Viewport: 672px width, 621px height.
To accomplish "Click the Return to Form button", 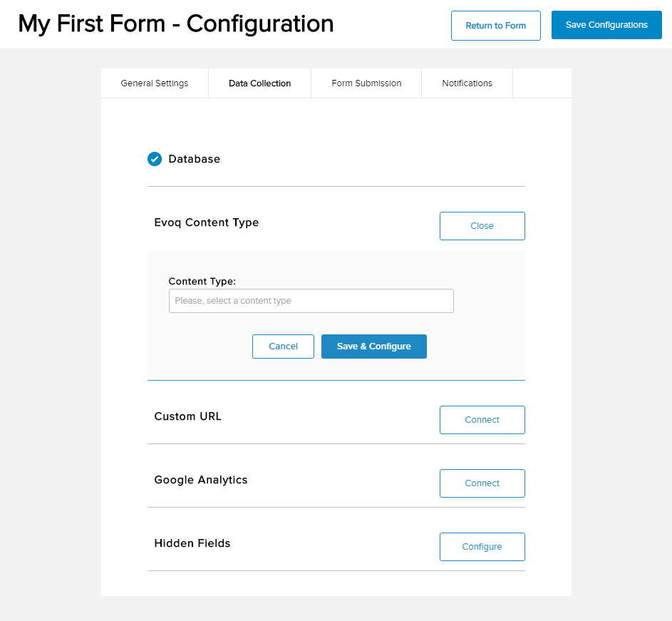I will click(495, 26).
